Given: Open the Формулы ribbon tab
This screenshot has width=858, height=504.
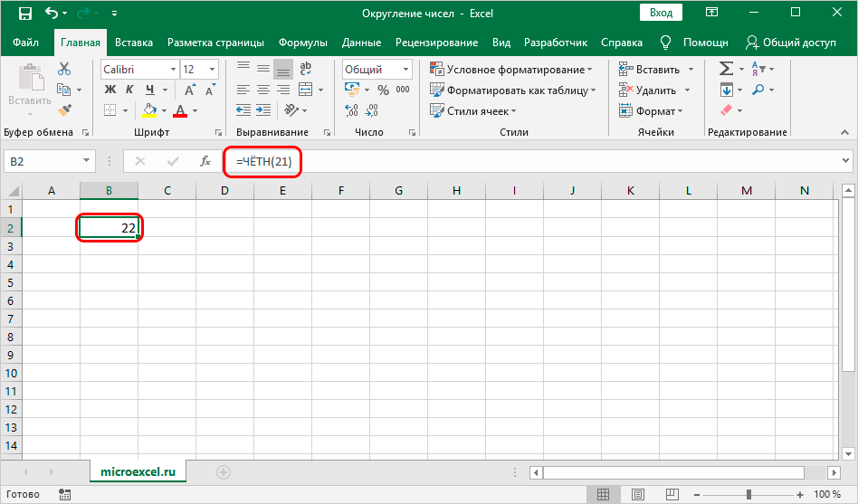Looking at the screenshot, I should click(x=302, y=43).
